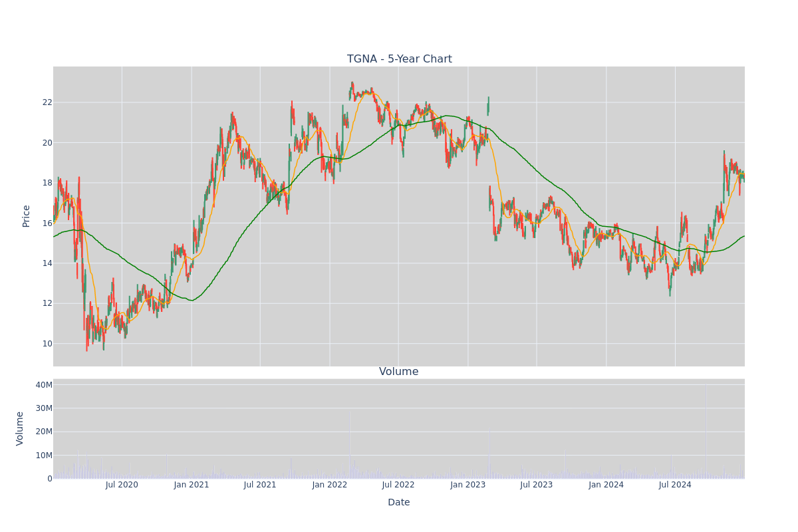
Task: Click the 'Jan 2023' date tick
Action: 468,485
